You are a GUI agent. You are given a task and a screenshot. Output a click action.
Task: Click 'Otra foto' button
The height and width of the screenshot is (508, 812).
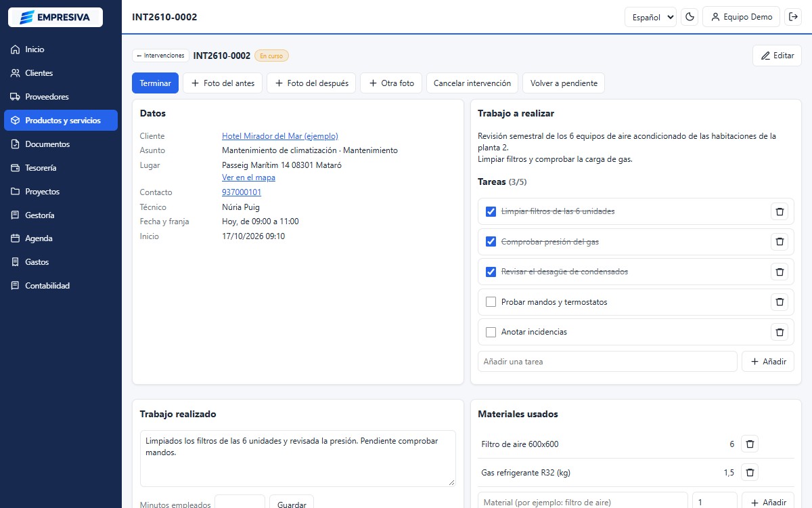[x=391, y=83]
